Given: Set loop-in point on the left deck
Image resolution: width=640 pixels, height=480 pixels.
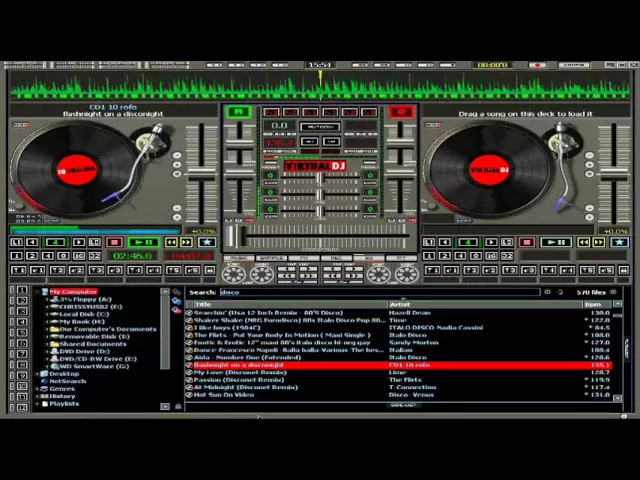Looking at the screenshot, I should pos(16,242).
